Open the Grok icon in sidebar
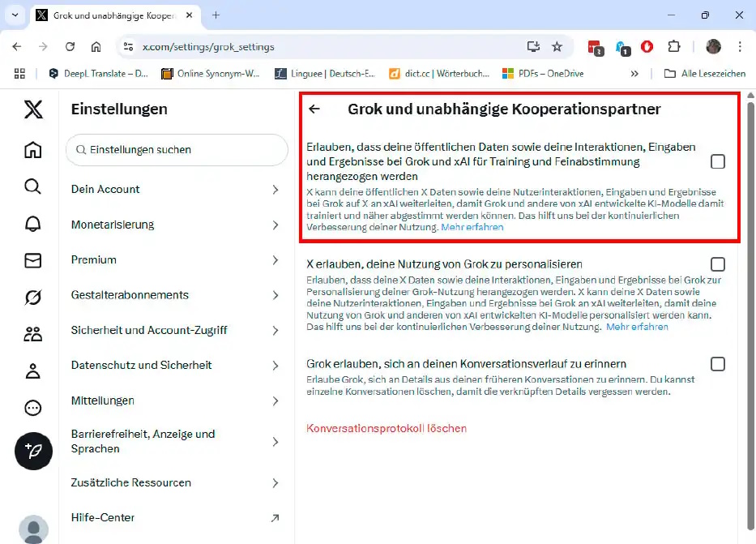Image resolution: width=756 pixels, height=544 pixels. click(32, 298)
